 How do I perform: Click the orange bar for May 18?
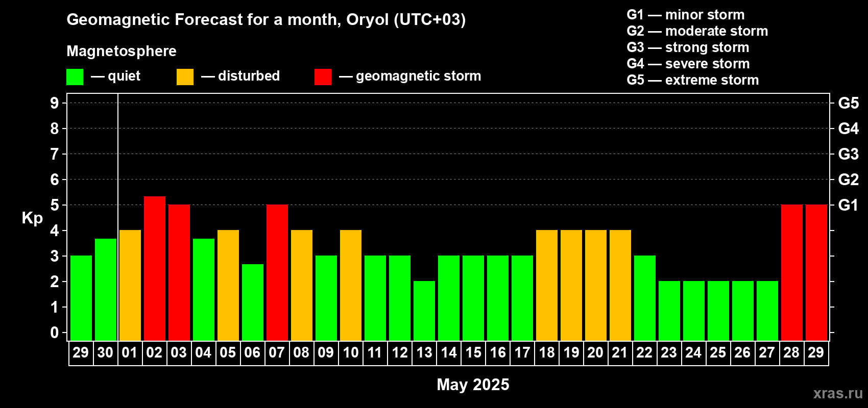click(547, 286)
